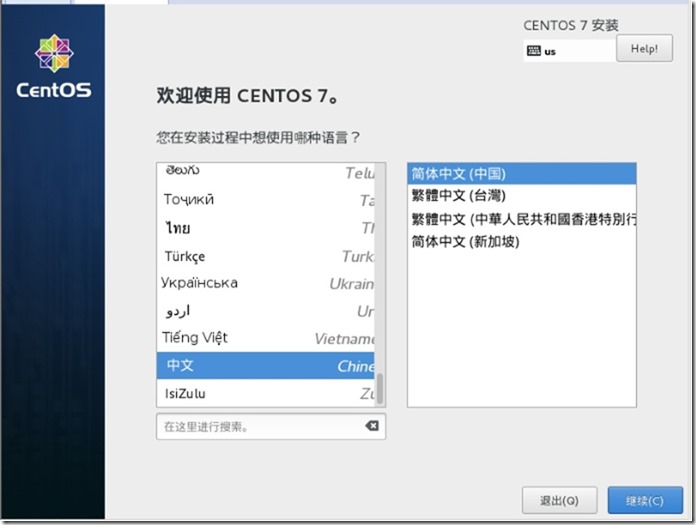The width and height of the screenshot is (696, 525).
Task: Choose 简体中文 (新加坡) locale
Action: coord(522,242)
